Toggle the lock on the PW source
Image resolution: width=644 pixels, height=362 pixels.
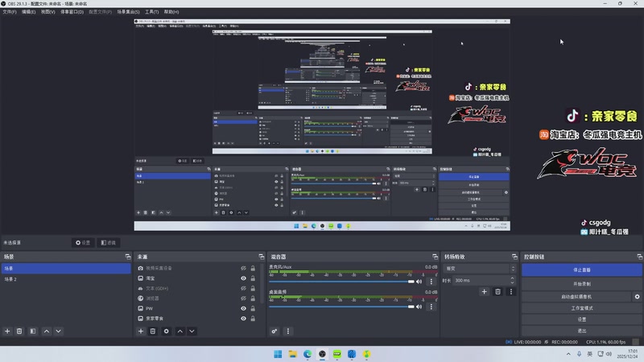click(253, 308)
